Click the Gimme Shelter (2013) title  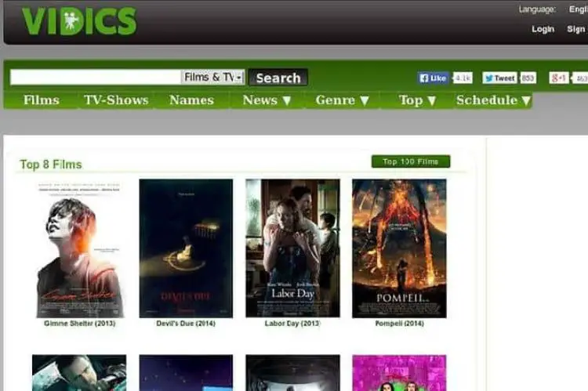click(79, 323)
